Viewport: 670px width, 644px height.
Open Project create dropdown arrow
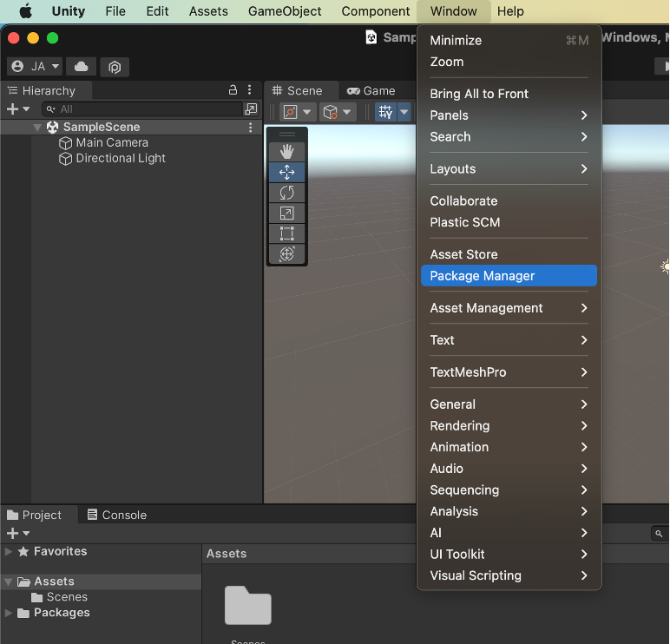[26, 533]
